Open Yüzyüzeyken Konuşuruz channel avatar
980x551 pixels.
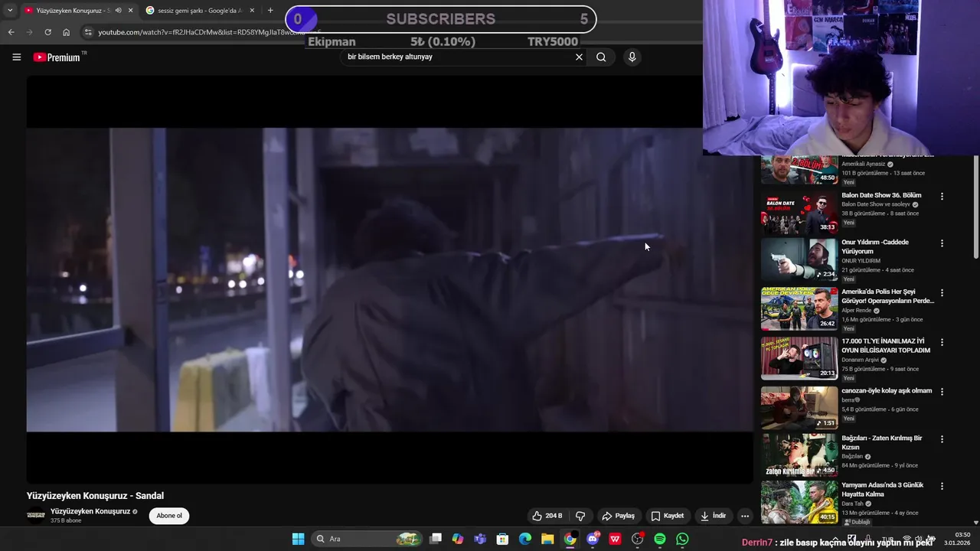[x=36, y=516]
